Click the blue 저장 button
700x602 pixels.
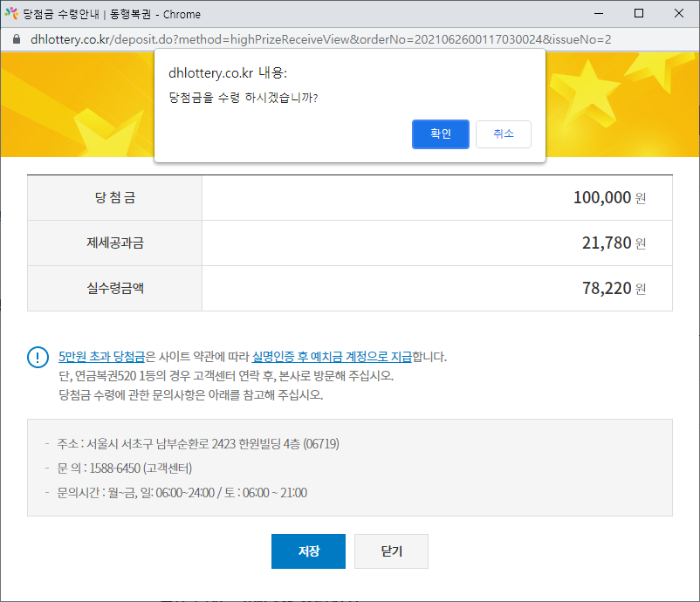(x=308, y=551)
